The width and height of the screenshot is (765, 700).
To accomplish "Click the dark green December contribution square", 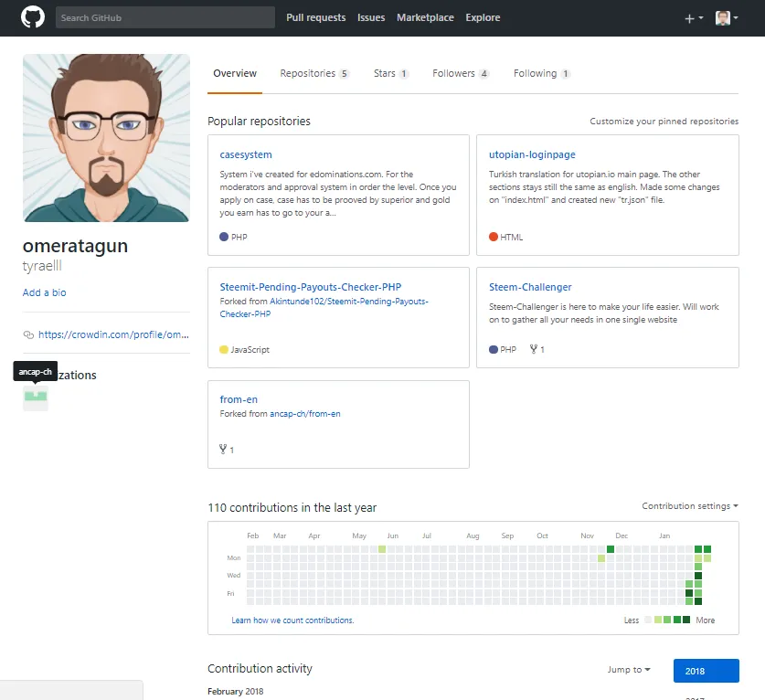I will pyautogui.click(x=611, y=549).
